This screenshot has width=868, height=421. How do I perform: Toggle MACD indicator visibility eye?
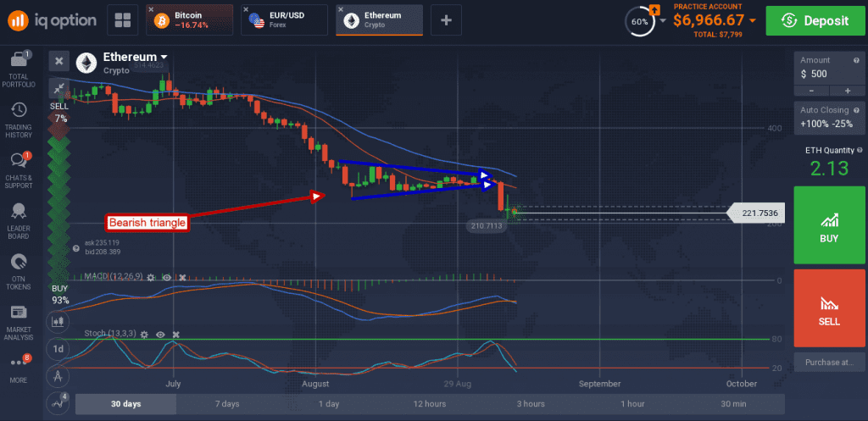[167, 276]
